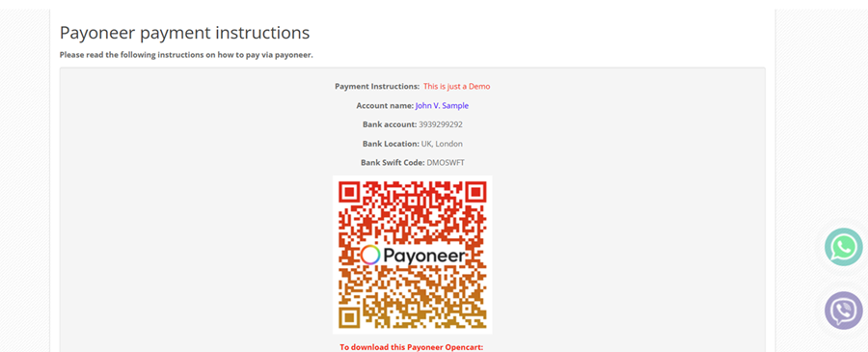Click the 'Please read the following instructions' subtitle
The image size is (868, 352).
pos(186,55)
